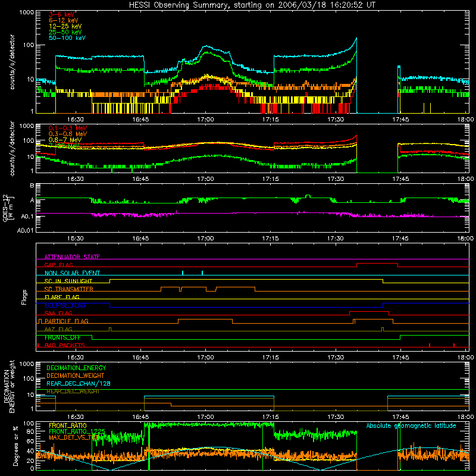The width and height of the screenshot is (476, 476).
Task: Click the Absolute geomagnetic latitude label
Action: coord(411,425)
